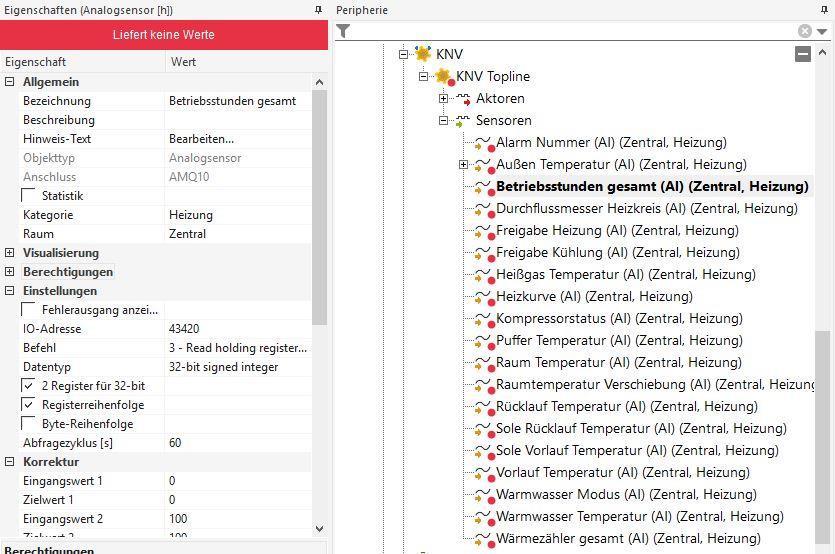The height and width of the screenshot is (554, 835).
Task: Click the Aktoren folder icon
Action: [463, 99]
